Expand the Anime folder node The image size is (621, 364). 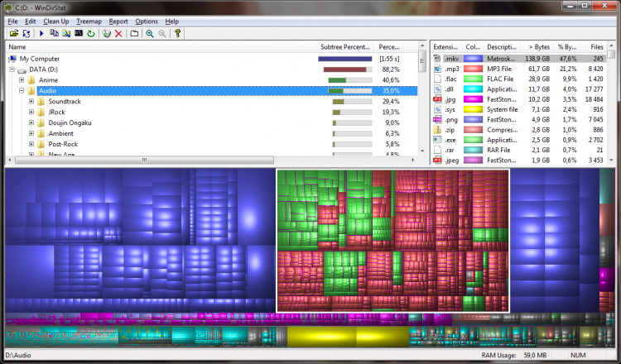[22, 80]
